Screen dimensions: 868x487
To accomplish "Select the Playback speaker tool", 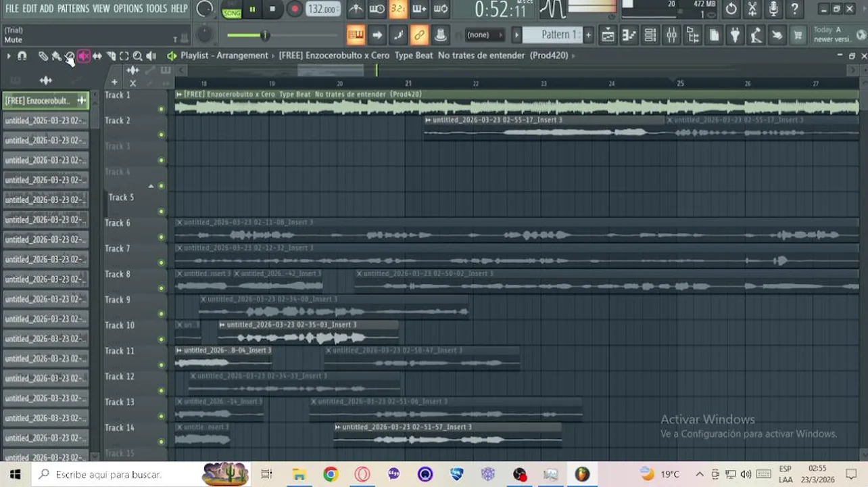I will point(151,57).
